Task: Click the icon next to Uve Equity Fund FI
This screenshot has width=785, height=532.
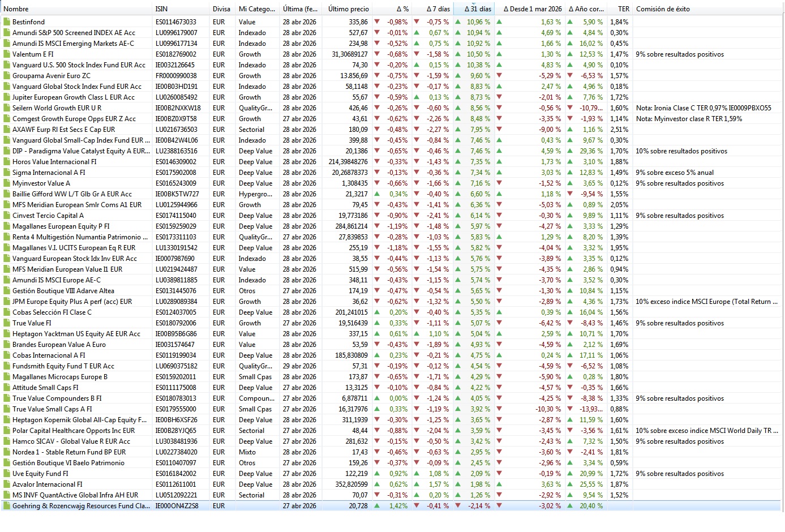Action: coord(7,474)
